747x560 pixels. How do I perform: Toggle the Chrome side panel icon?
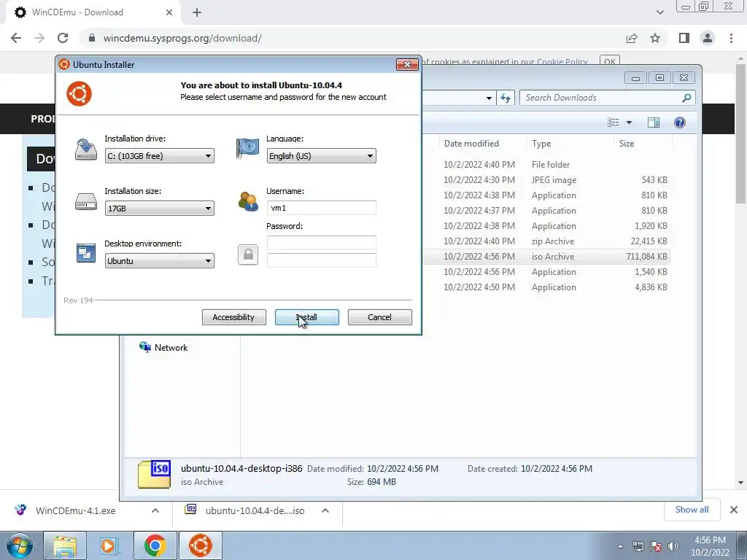pos(684,38)
